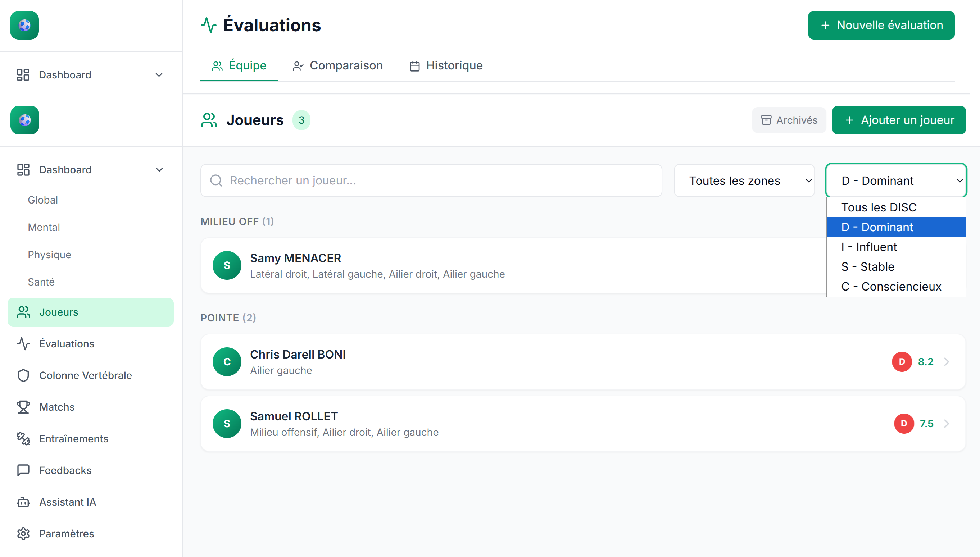Image resolution: width=980 pixels, height=557 pixels.
Task: Click red D badge for Chris Darell BONI
Action: click(x=902, y=361)
